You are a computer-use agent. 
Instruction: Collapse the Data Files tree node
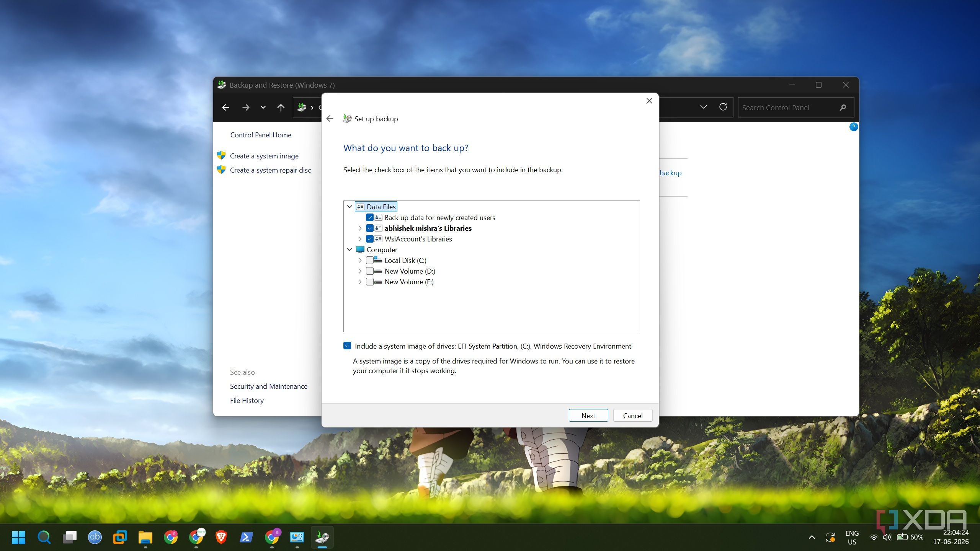(350, 207)
